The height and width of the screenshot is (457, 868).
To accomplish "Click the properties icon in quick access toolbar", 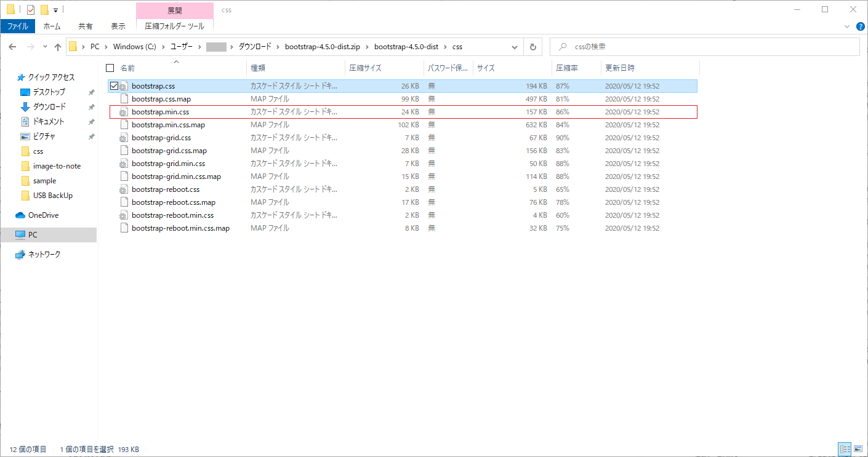I will [x=31, y=10].
